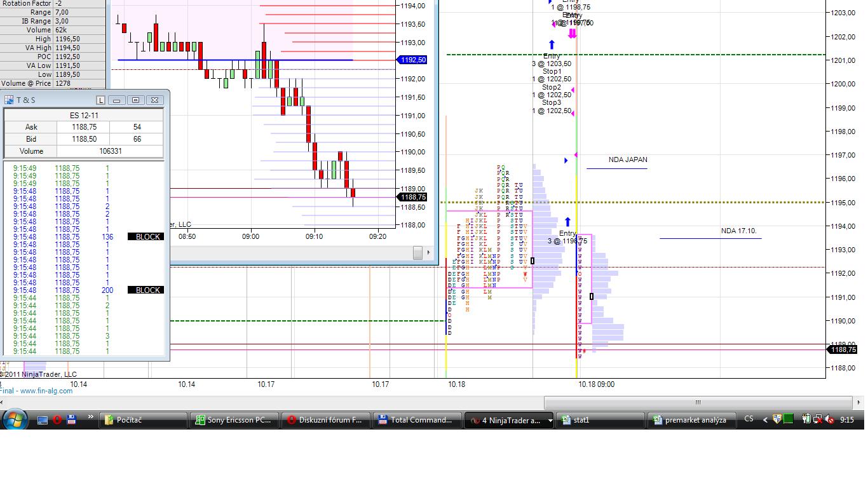The image size is (868, 488).
Task: Switch to premarket analýza taskbar window
Action: click(x=691, y=420)
